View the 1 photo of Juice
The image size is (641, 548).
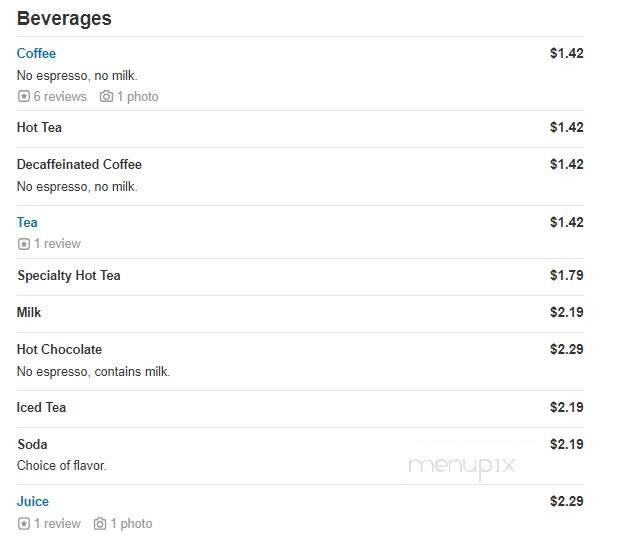tap(132, 523)
